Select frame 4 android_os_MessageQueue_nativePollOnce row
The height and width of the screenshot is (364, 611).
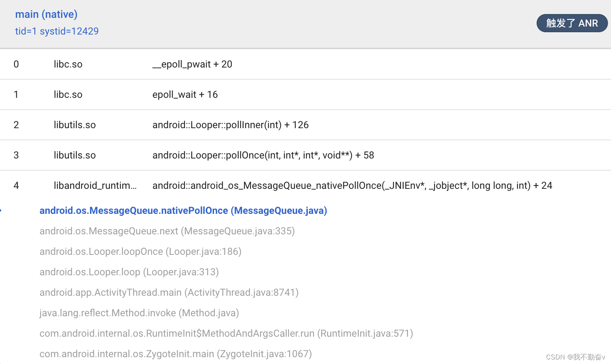(x=352, y=185)
